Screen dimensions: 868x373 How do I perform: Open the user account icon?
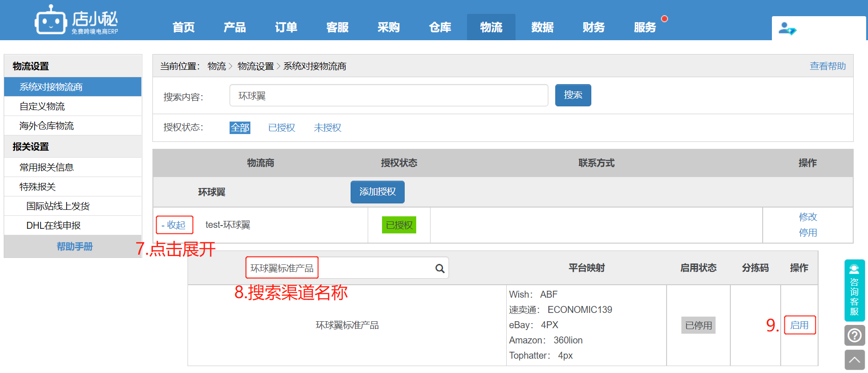788,29
